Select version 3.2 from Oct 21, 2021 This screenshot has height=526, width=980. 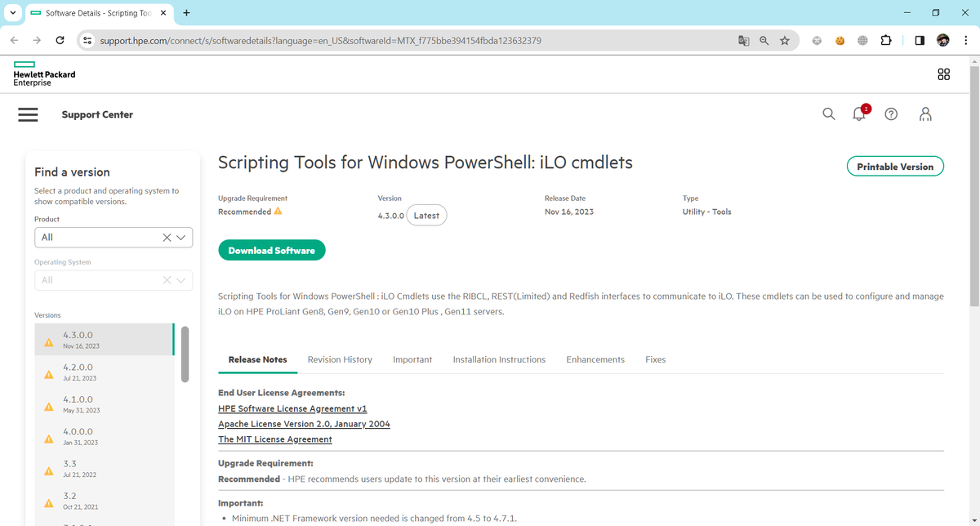pyautogui.click(x=105, y=501)
